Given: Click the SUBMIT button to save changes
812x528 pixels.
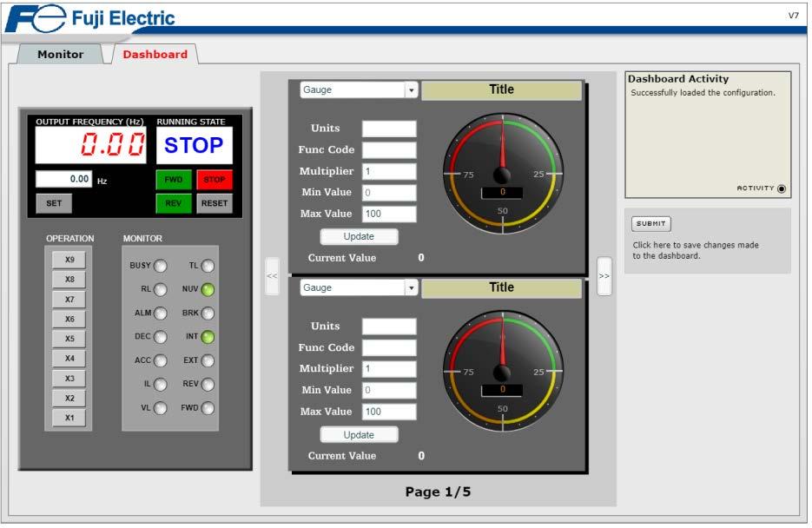Looking at the screenshot, I should tap(651, 224).
